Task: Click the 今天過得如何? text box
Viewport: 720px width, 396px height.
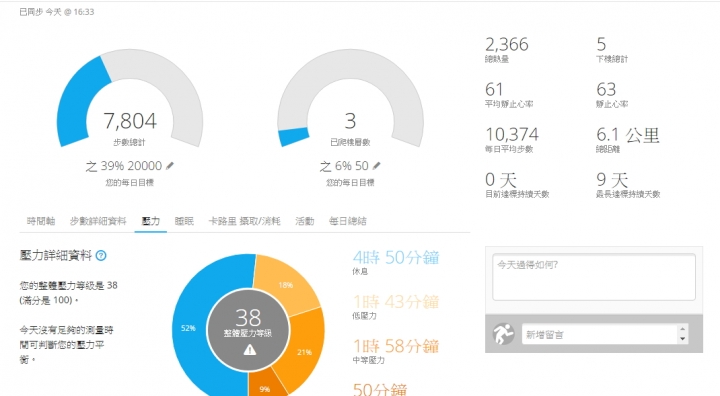Action: coord(594,277)
